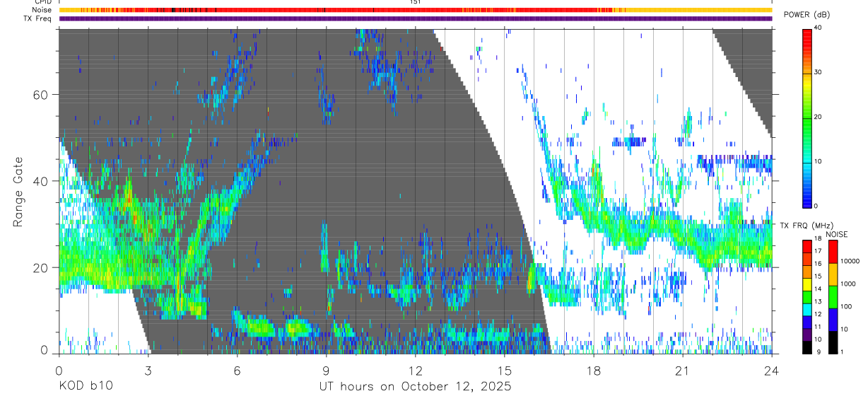Click the 9 tick on UT hours axis
Screen dimensions: 868x401
(326, 370)
